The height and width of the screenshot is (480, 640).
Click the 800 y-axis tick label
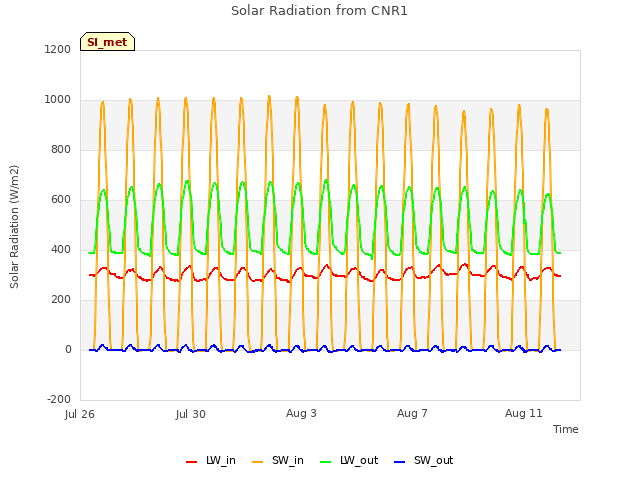coord(61,149)
